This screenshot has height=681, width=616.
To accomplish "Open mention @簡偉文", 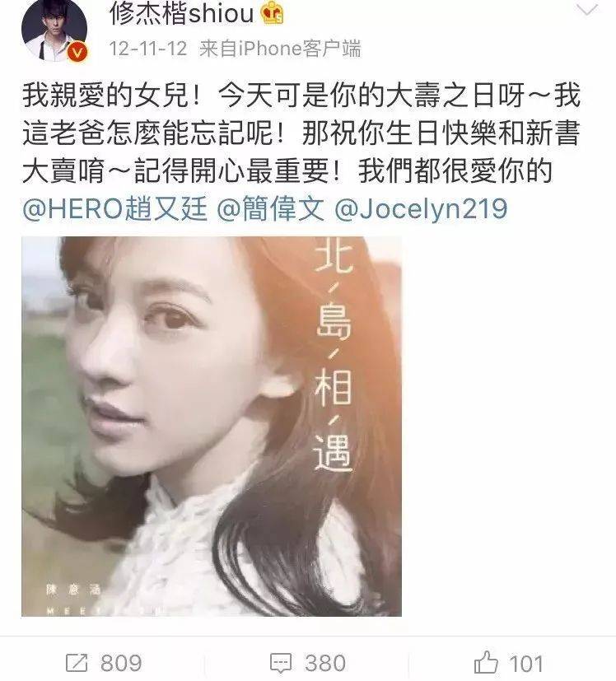I will (x=270, y=209).
